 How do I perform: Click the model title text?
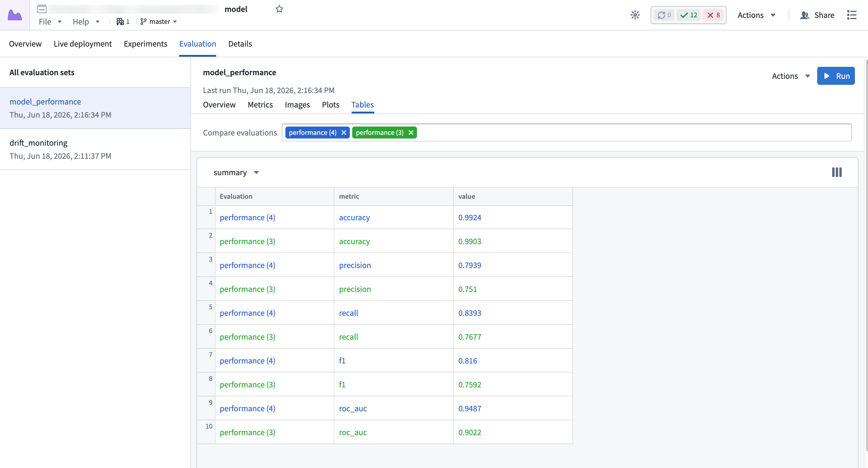pyautogui.click(x=236, y=9)
